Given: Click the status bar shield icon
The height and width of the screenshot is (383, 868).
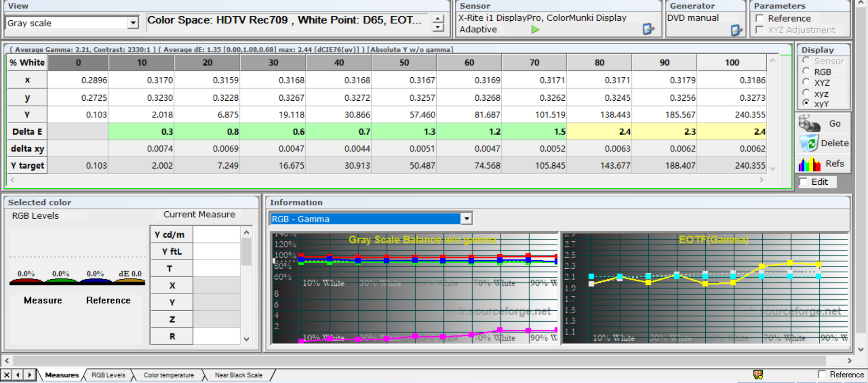Looking at the screenshot, I should 758,374.
